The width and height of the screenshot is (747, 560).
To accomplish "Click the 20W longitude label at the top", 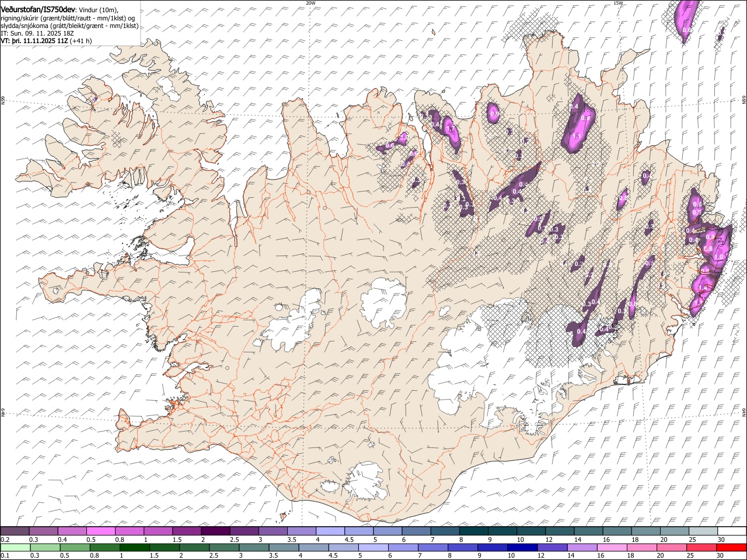I will [x=310, y=3].
